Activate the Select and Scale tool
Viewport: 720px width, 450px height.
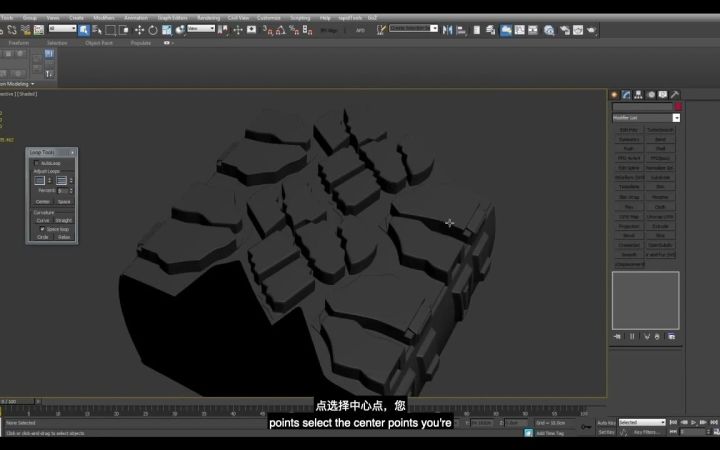point(166,30)
